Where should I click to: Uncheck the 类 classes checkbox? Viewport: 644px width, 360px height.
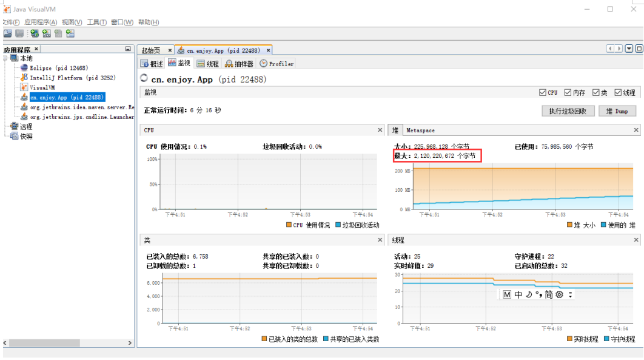click(x=596, y=93)
